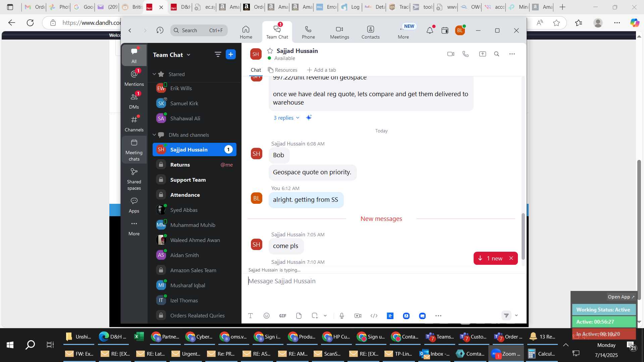The width and height of the screenshot is (644, 362).
Task: Open chat with Muhammad Muhib
Action: (195, 225)
